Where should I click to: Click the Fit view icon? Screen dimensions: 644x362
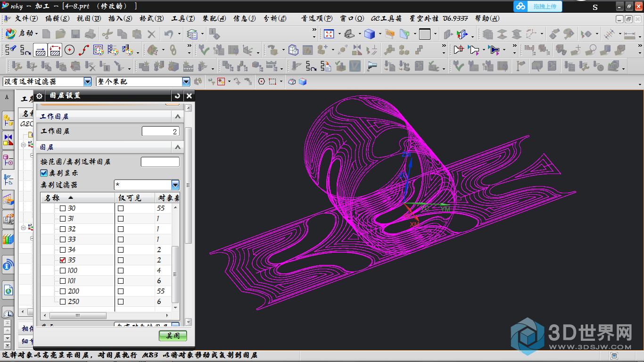329,34
